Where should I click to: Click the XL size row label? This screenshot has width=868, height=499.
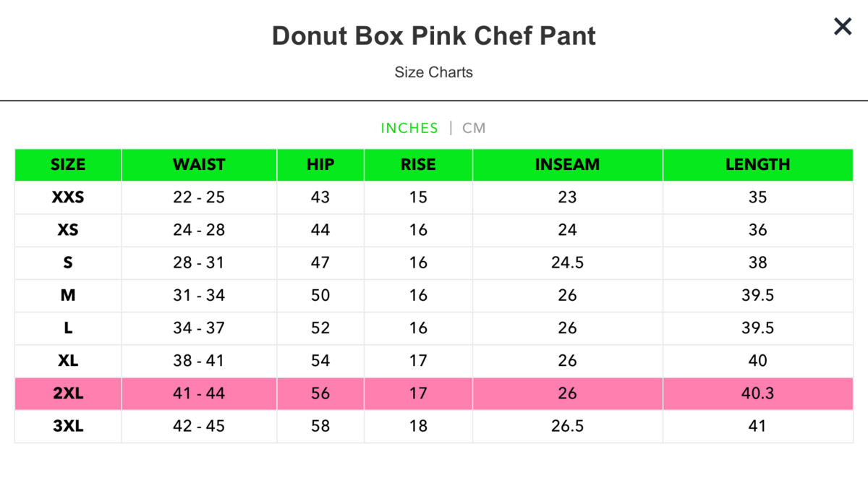68,360
